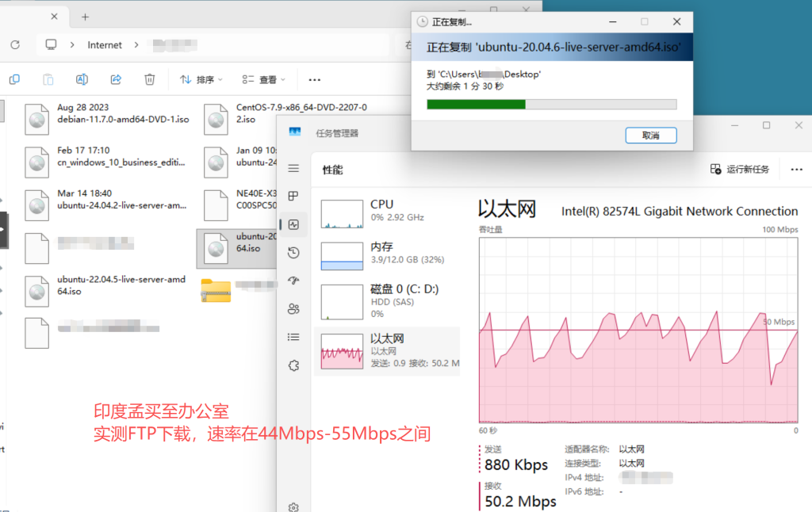Open Users page in Task Manager sidebar
The height and width of the screenshot is (512, 812).
coord(293,308)
